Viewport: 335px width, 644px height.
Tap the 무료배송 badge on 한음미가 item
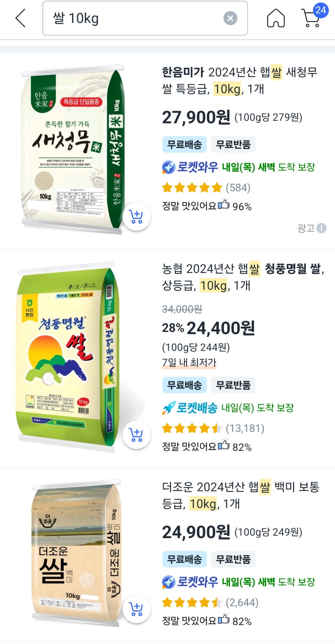[184, 145]
